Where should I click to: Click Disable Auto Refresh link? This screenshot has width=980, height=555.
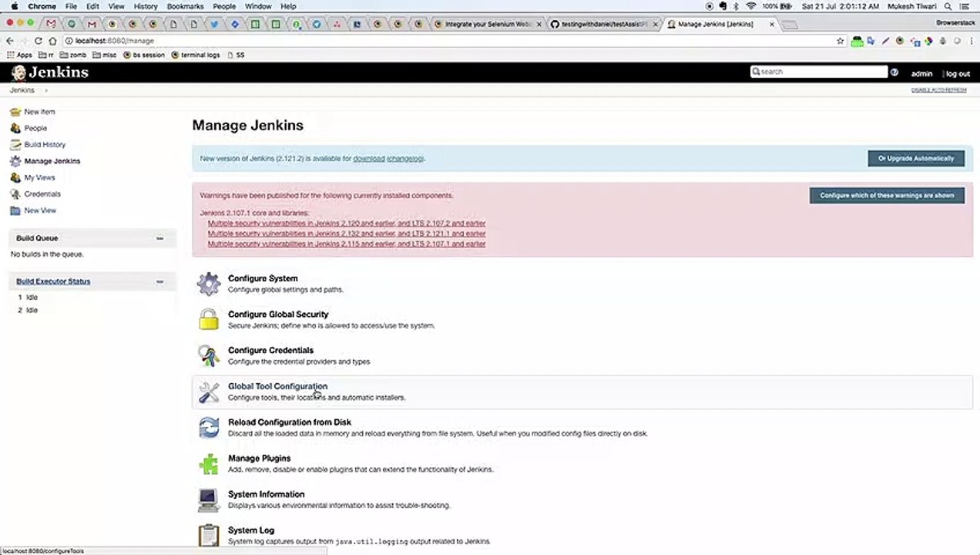point(938,90)
